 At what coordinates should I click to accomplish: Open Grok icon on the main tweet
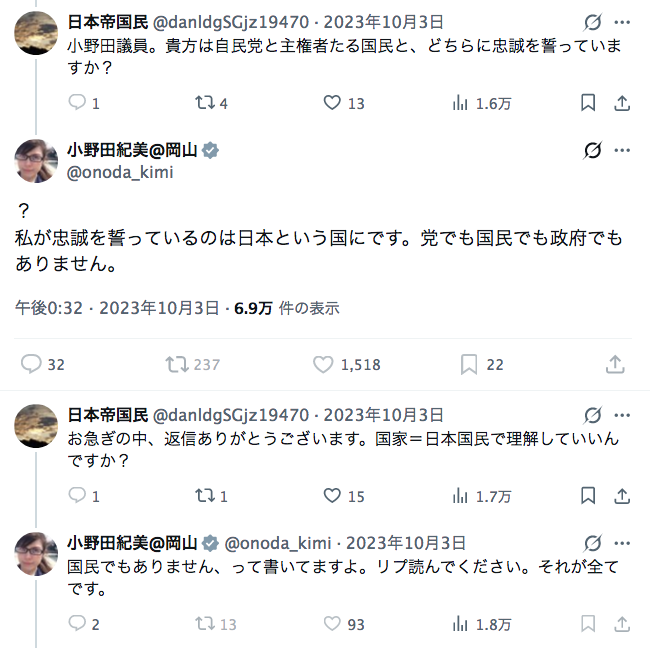(592, 151)
